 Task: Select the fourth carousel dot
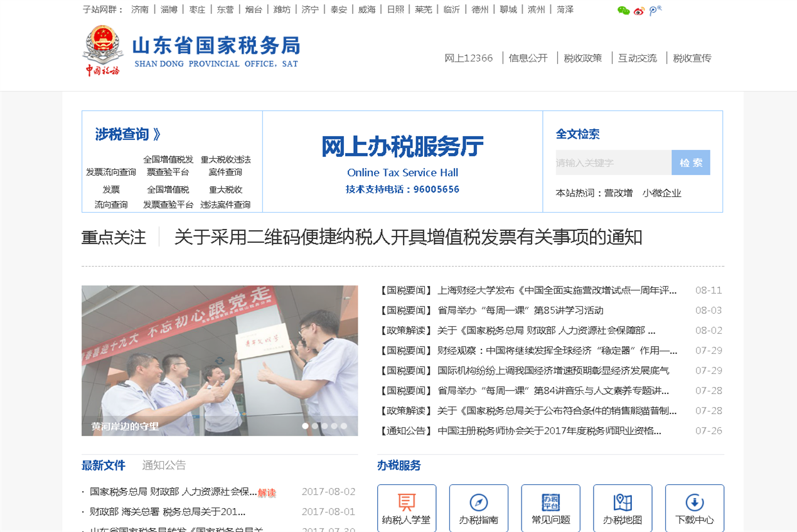pyautogui.click(x=334, y=426)
